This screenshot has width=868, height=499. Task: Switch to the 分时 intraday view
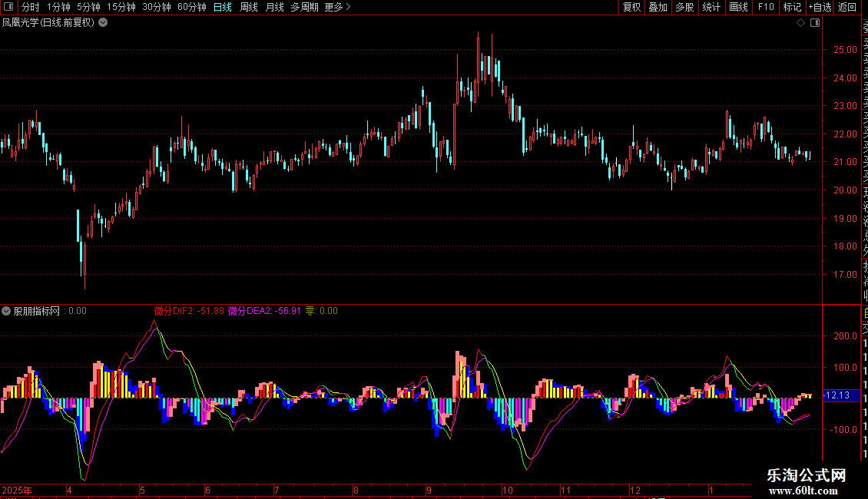[30, 7]
